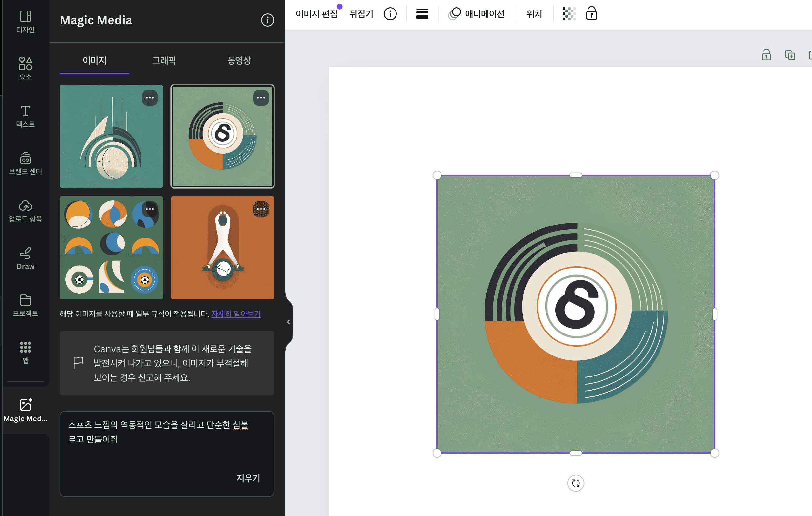
Task: Open 업로드 항목 uploads panel
Action: point(25,211)
